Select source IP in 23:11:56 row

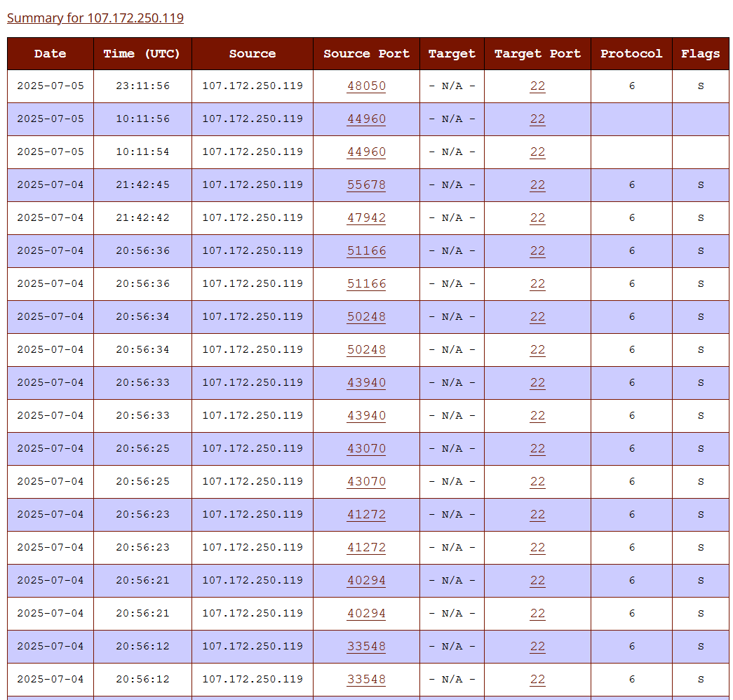(253, 86)
